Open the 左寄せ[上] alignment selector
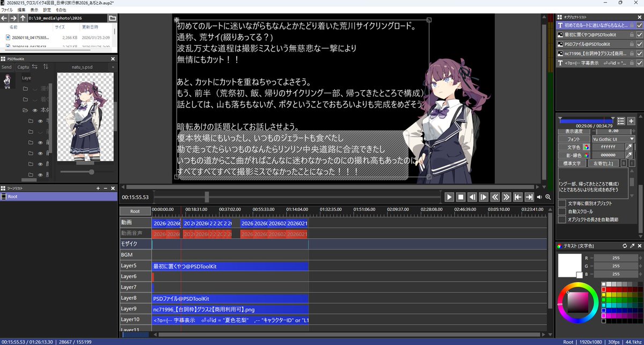 coord(603,163)
